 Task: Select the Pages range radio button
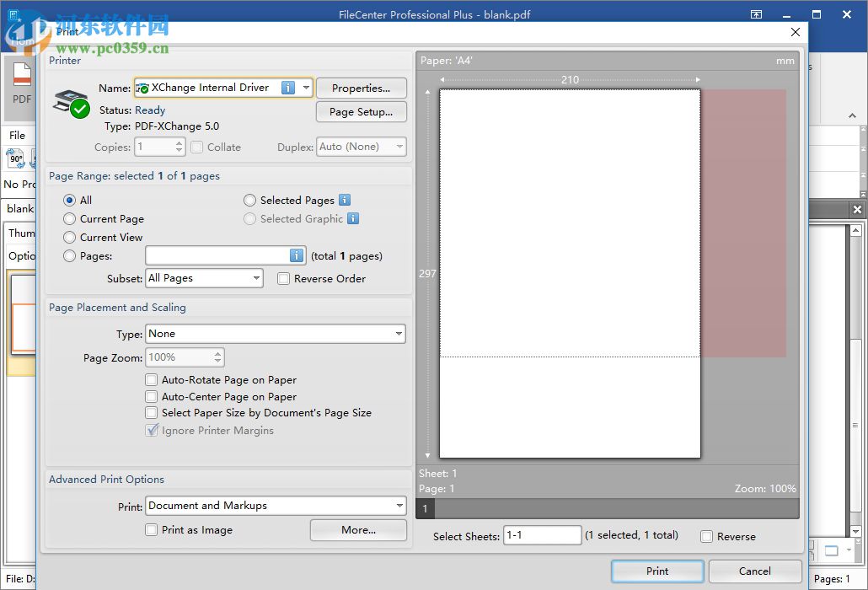(x=69, y=255)
